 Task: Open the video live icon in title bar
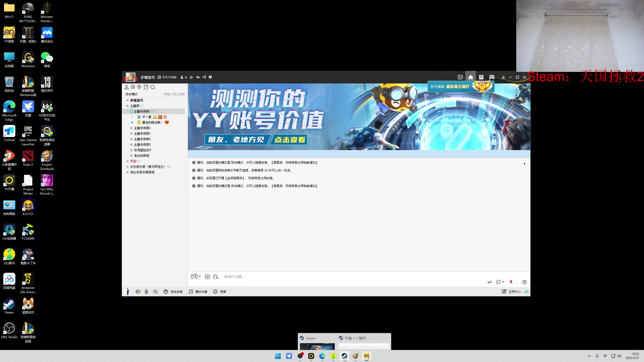[x=460, y=77]
